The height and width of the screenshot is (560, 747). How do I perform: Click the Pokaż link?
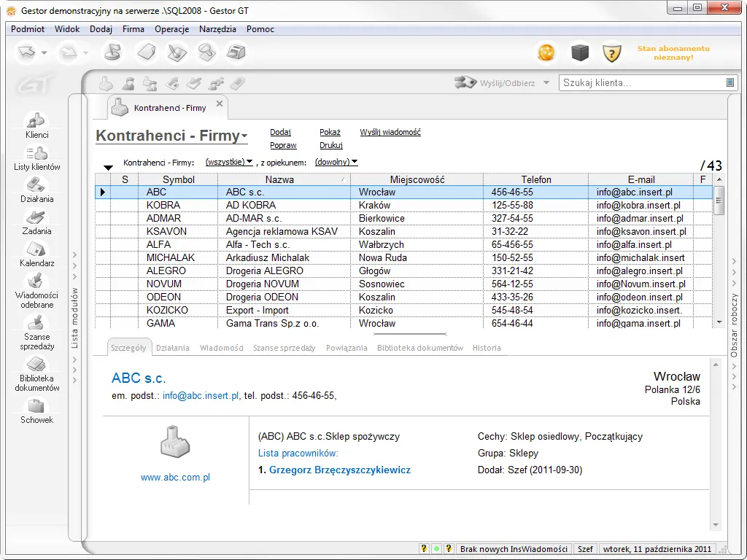pyautogui.click(x=330, y=133)
